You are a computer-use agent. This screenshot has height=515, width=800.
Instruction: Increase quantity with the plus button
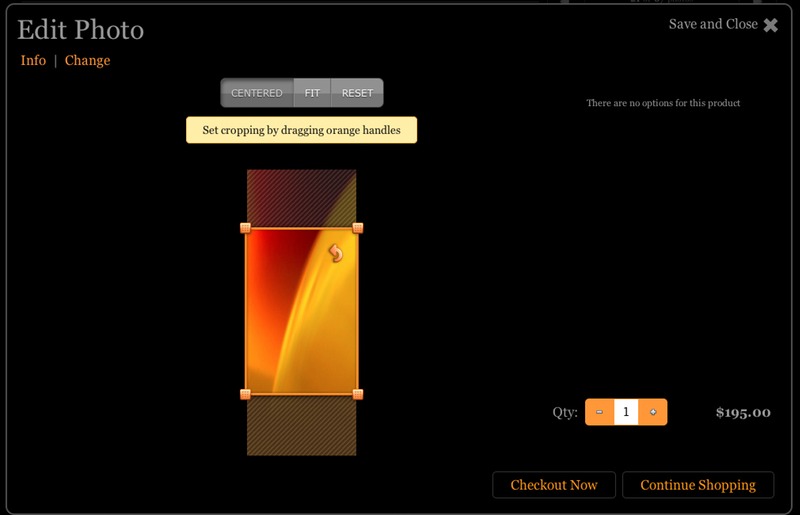(653, 412)
